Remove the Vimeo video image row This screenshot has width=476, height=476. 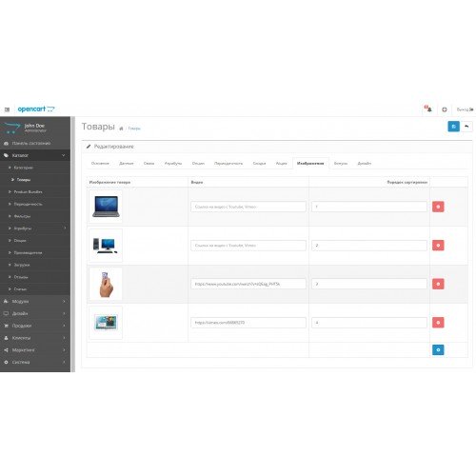click(x=438, y=323)
